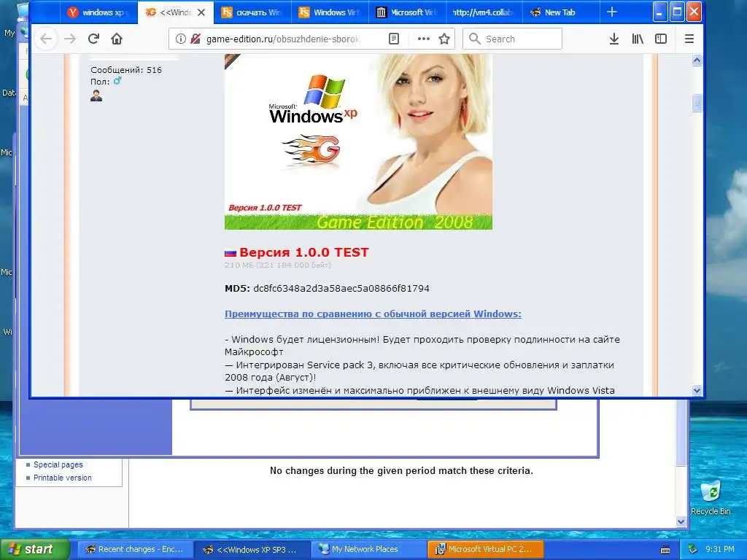Click the male gender symbol icon
747x560 pixels.
(x=117, y=81)
